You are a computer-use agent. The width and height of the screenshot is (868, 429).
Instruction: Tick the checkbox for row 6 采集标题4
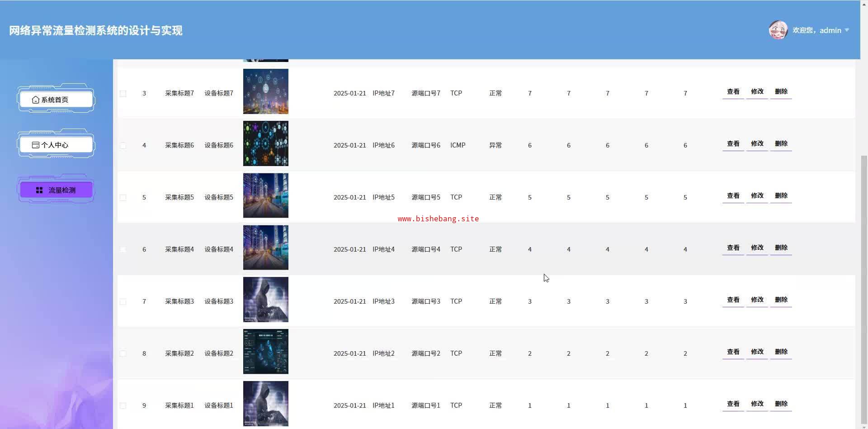tap(123, 250)
